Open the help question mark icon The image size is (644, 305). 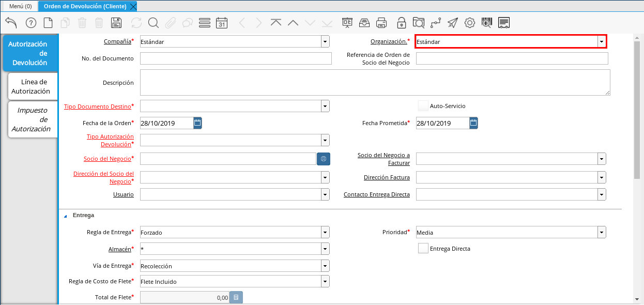(x=30, y=23)
